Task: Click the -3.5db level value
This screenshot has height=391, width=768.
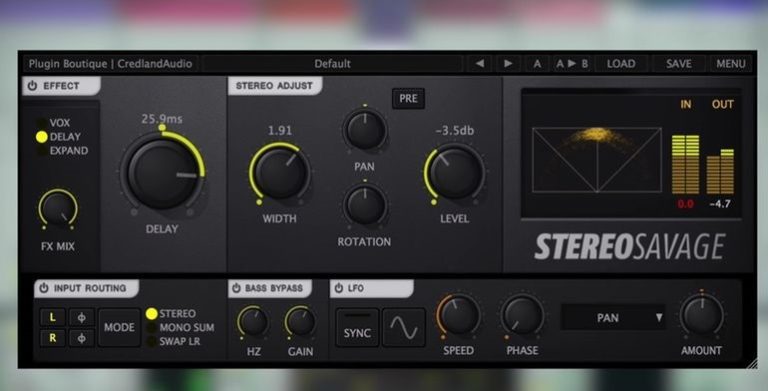Action: [455, 131]
